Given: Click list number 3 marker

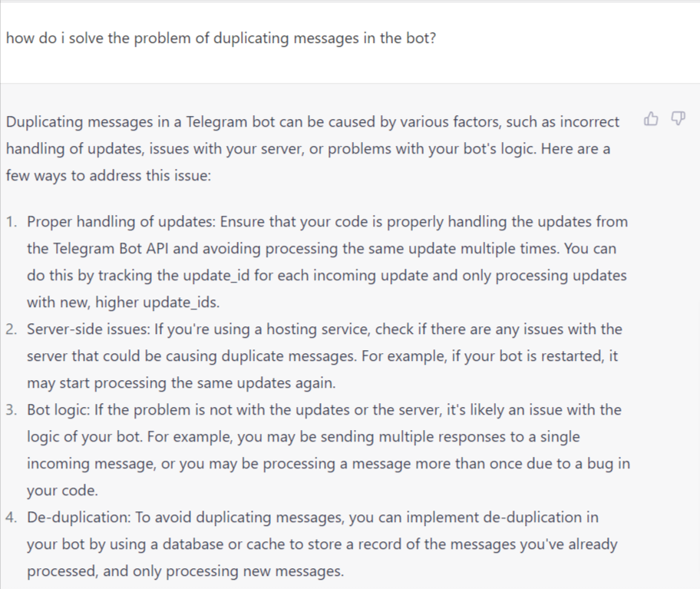Looking at the screenshot, I should click(x=12, y=409).
